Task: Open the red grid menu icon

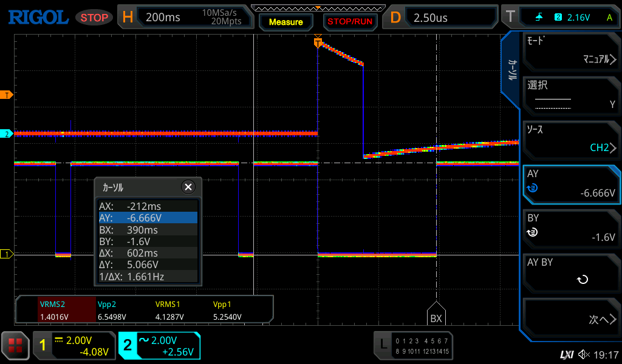Action: (15, 346)
